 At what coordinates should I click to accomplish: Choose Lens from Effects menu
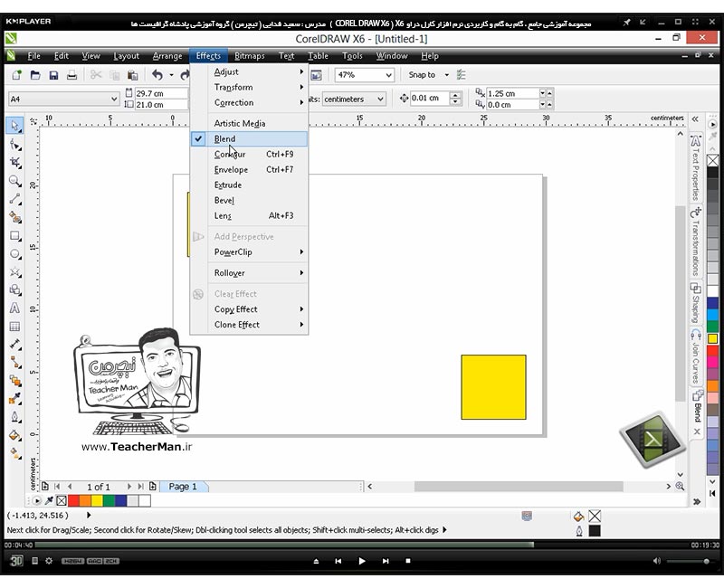(249, 215)
